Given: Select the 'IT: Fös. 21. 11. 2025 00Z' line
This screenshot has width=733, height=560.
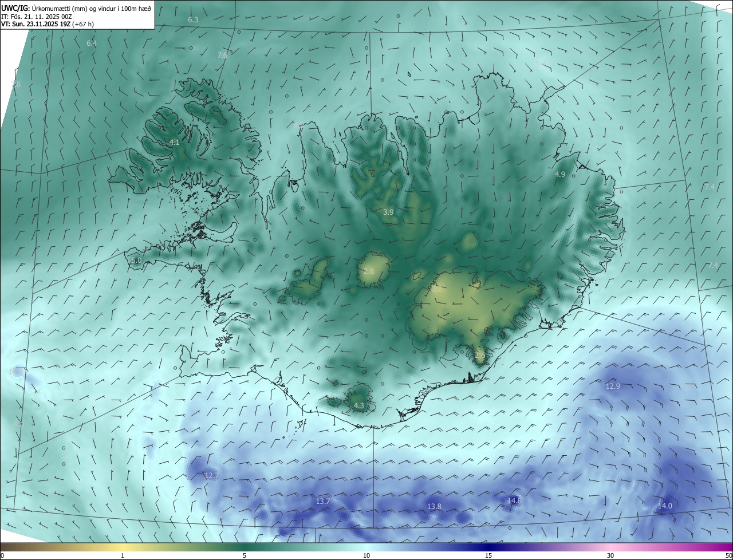Looking at the screenshot, I should [36, 17].
